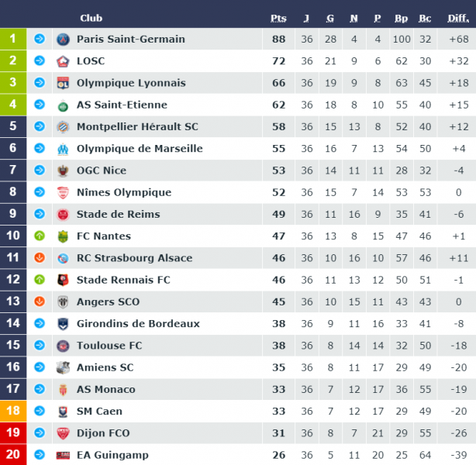Click the Stade Rennais FC crest
This screenshot has height=465, width=476.
coord(63,280)
